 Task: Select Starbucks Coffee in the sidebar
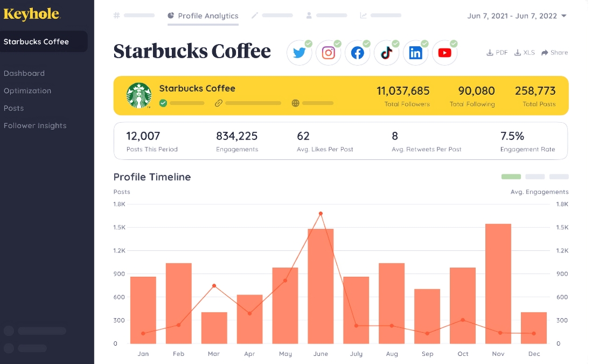click(44, 41)
